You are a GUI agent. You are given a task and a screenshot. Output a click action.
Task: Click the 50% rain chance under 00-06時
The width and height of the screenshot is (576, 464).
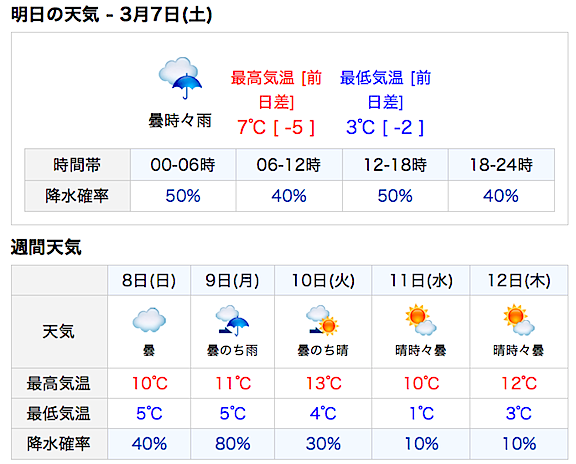(x=183, y=196)
